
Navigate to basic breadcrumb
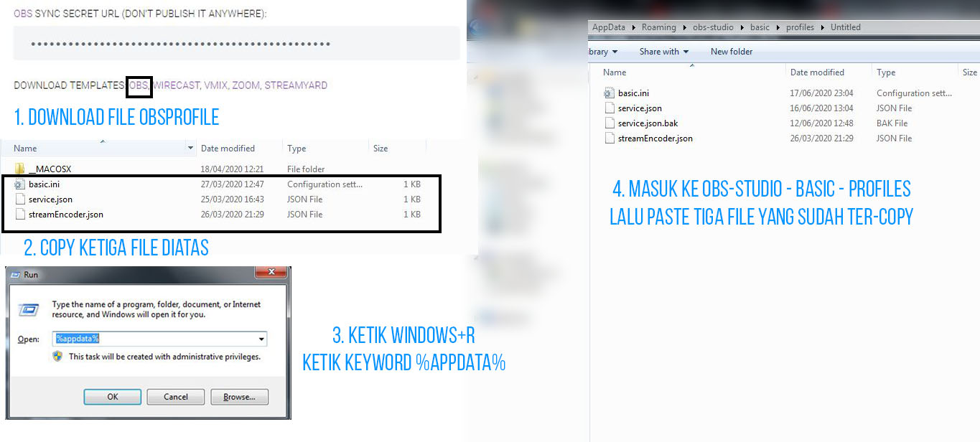click(760, 27)
